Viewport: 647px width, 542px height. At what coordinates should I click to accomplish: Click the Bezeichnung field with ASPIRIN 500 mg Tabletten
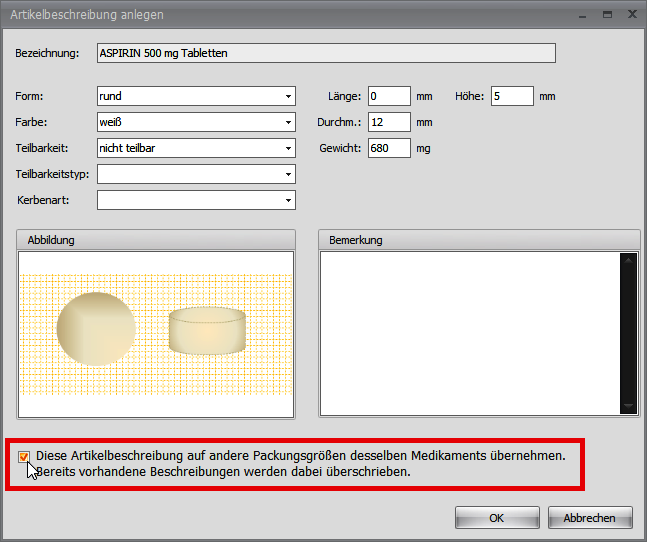click(326, 53)
